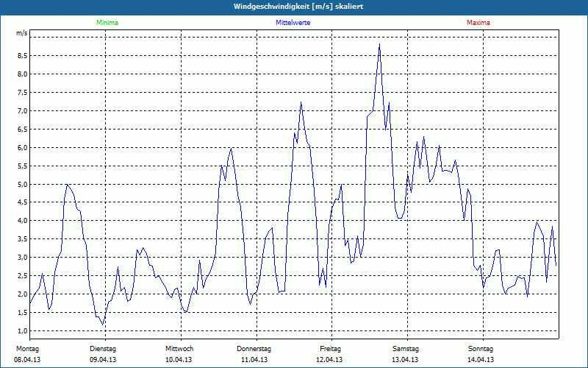Click the 4,0 y-axis value
588x368 pixels.
pos(22,220)
